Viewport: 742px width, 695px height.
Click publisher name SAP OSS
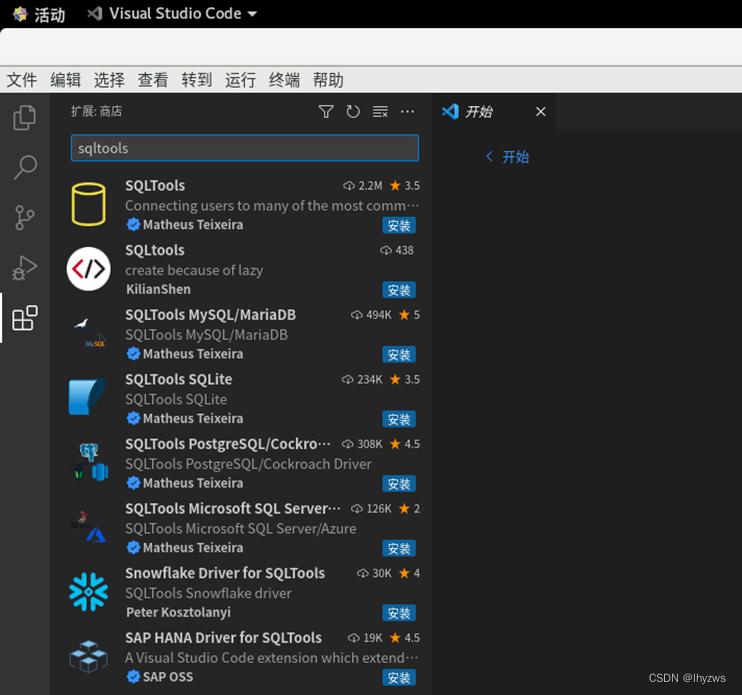pyautogui.click(x=168, y=677)
